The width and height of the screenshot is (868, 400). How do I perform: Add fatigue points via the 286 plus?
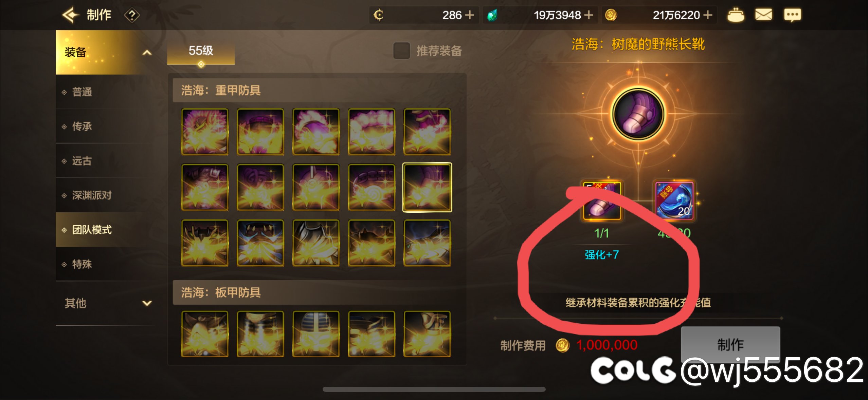click(469, 15)
